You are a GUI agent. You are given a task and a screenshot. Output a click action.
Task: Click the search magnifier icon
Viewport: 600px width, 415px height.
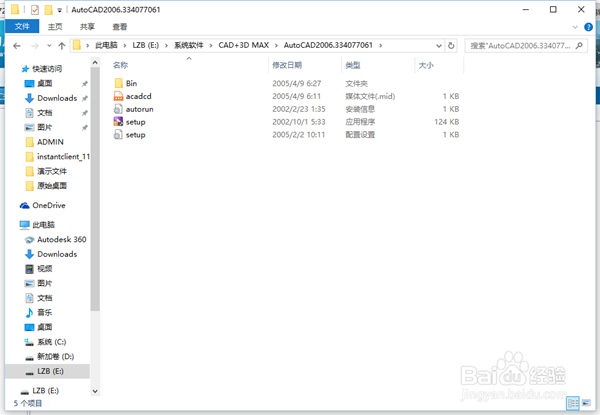[x=579, y=46]
